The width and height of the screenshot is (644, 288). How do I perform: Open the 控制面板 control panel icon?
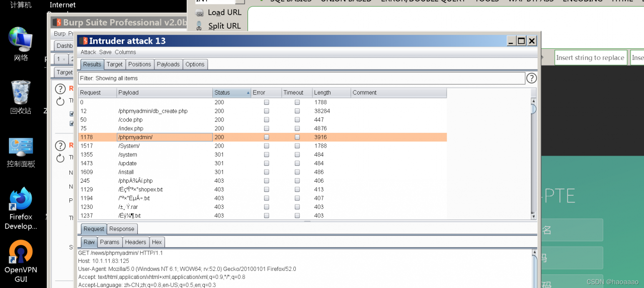click(x=21, y=152)
